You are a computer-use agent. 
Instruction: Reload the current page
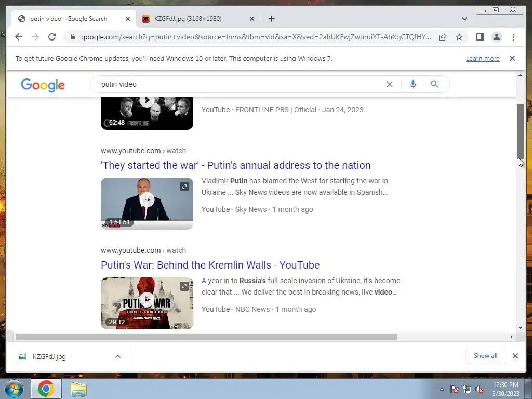click(x=52, y=37)
